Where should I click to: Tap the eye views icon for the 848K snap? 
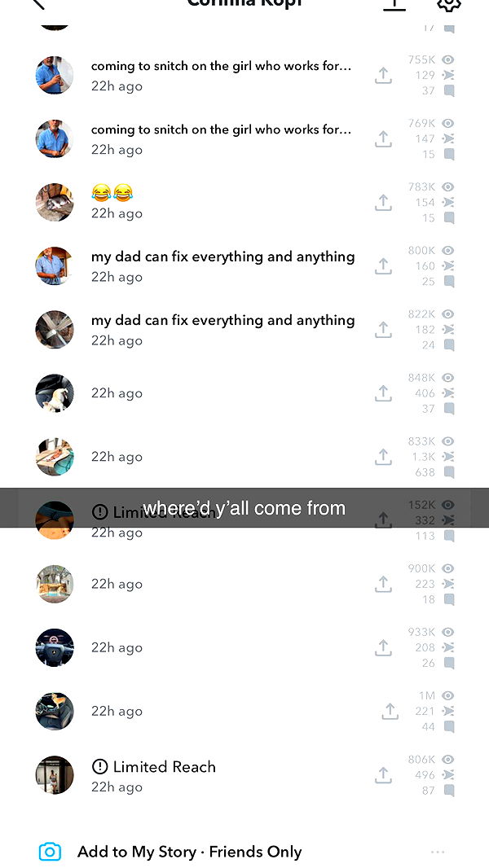(x=448, y=378)
